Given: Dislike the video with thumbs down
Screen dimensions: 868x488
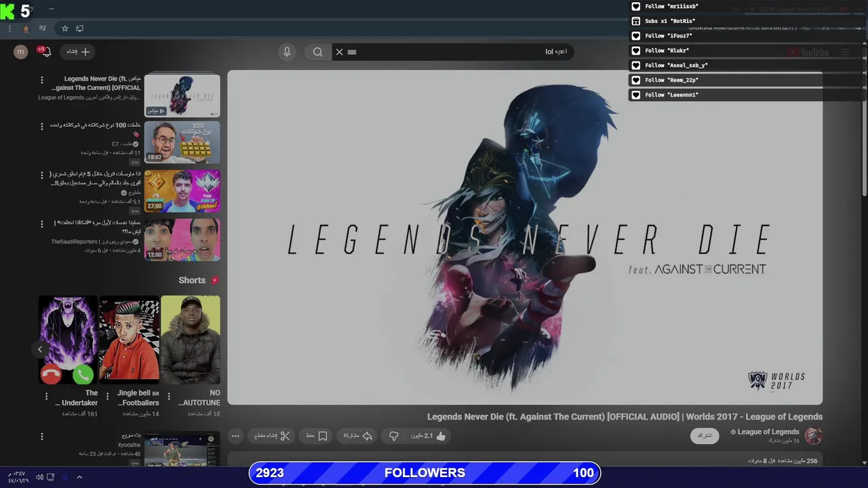Looking at the screenshot, I should pyautogui.click(x=393, y=436).
